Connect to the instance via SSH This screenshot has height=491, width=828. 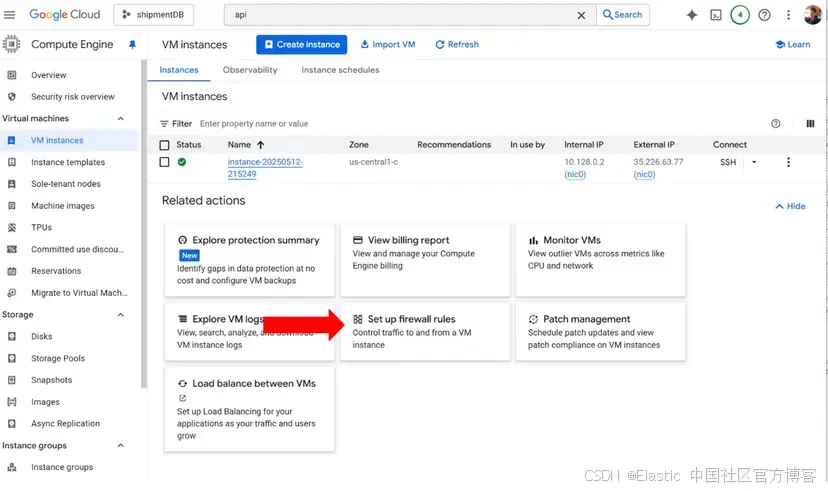click(x=728, y=162)
